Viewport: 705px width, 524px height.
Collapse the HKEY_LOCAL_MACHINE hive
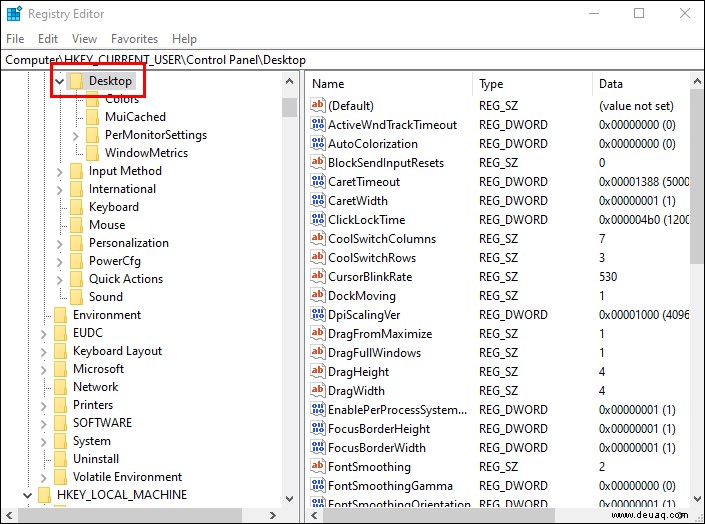[x=27, y=495]
